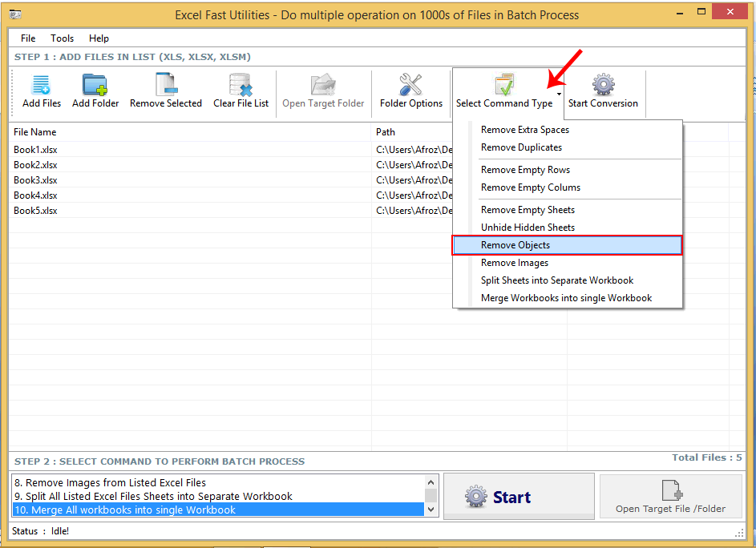
Task: Open the File menu
Action: click(x=28, y=38)
